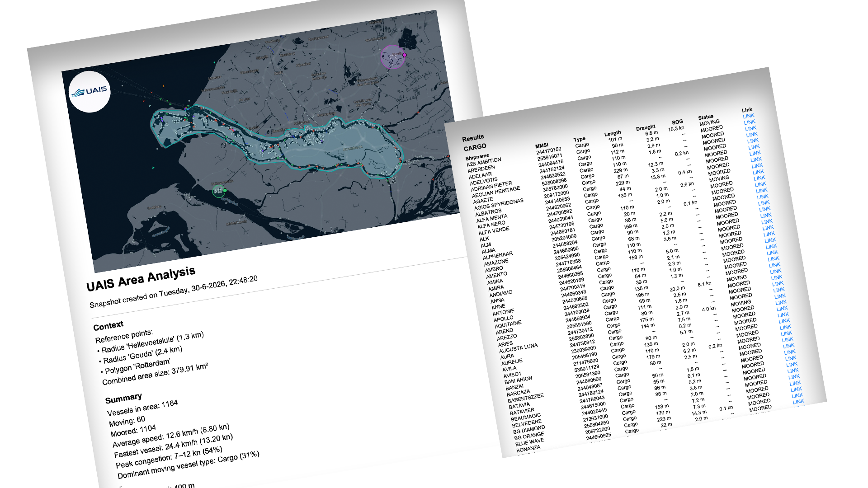868x488 pixels.
Task: Click the 'Context' heading
Action: pos(108,326)
